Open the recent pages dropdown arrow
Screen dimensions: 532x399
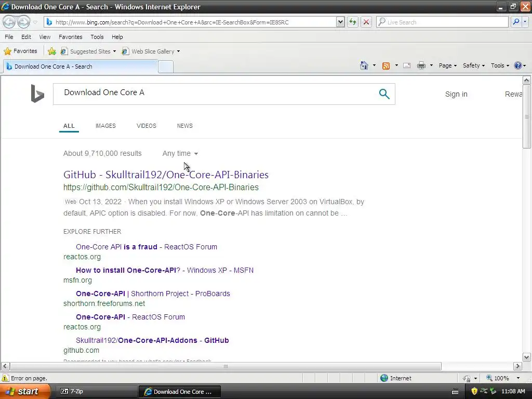tap(35, 22)
